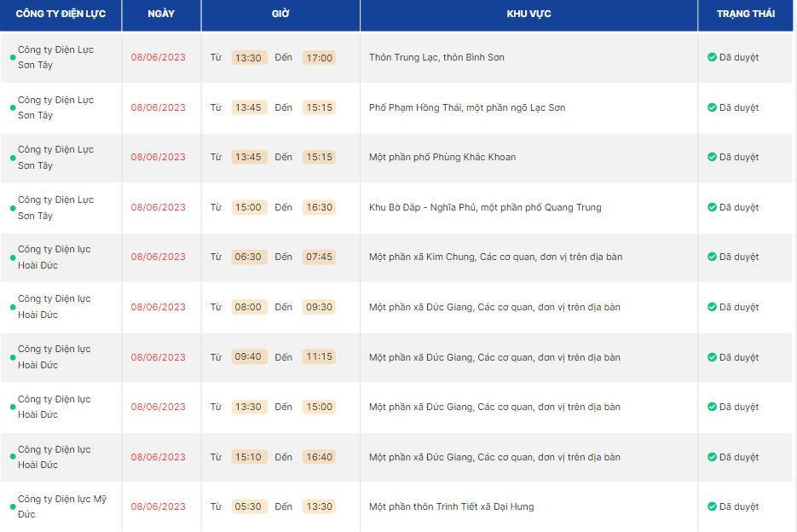Select the 'Từ' label in the 06:30 row
This screenshot has height=532, width=797.
[216, 257]
